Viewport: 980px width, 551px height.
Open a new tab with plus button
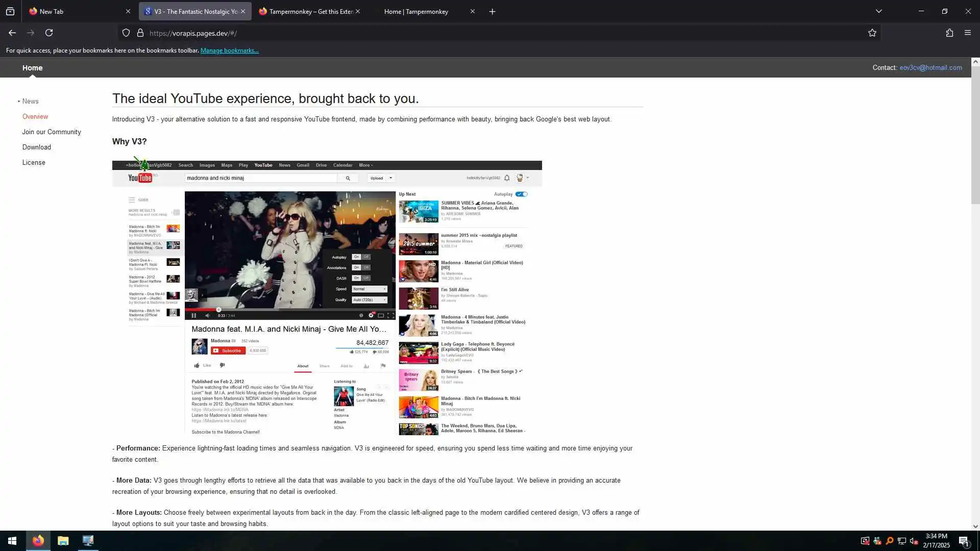492,11
